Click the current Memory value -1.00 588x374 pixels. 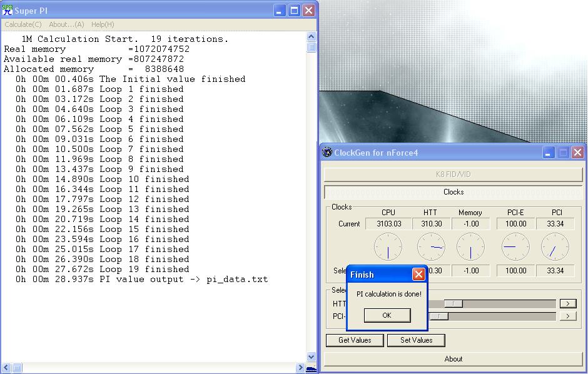470,224
